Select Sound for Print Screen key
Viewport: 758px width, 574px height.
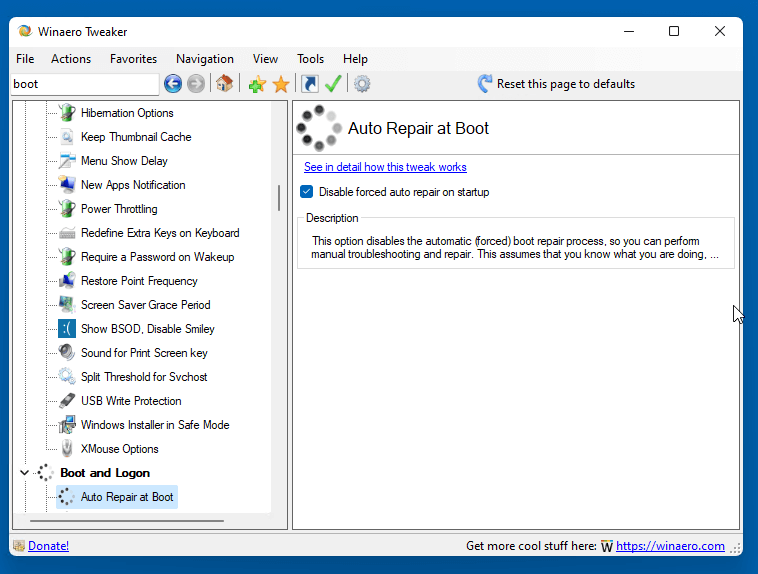pos(144,353)
